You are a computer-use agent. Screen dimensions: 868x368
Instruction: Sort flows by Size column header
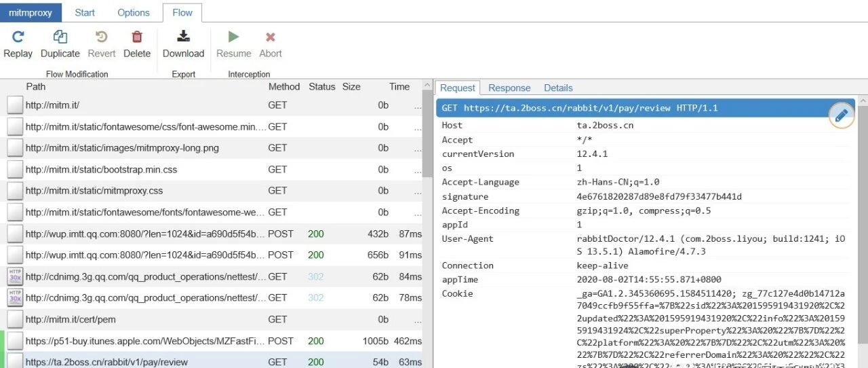coord(351,86)
